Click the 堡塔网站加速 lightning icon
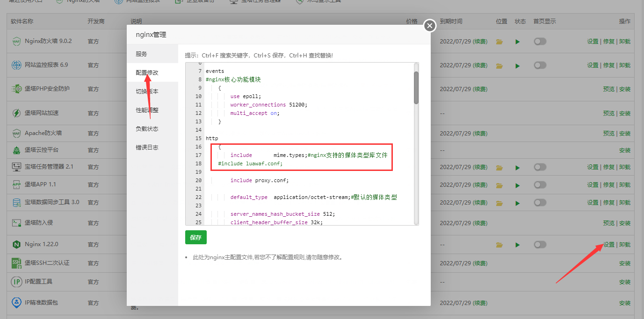The height and width of the screenshot is (319, 644). [x=16, y=113]
